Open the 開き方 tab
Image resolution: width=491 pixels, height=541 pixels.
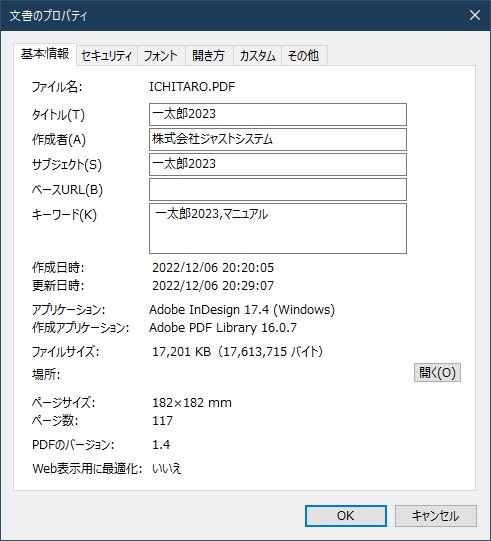coord(209,56)
